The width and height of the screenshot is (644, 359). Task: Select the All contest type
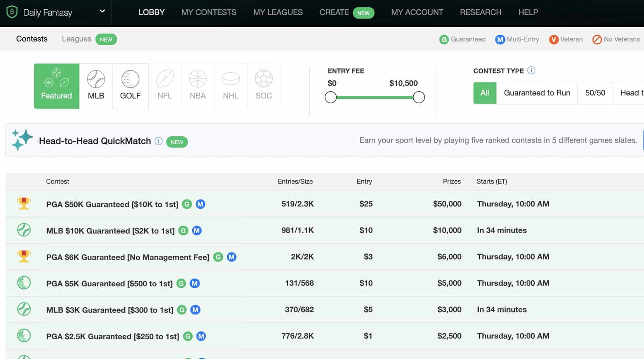pyautogui.click(x=485, y=93)
